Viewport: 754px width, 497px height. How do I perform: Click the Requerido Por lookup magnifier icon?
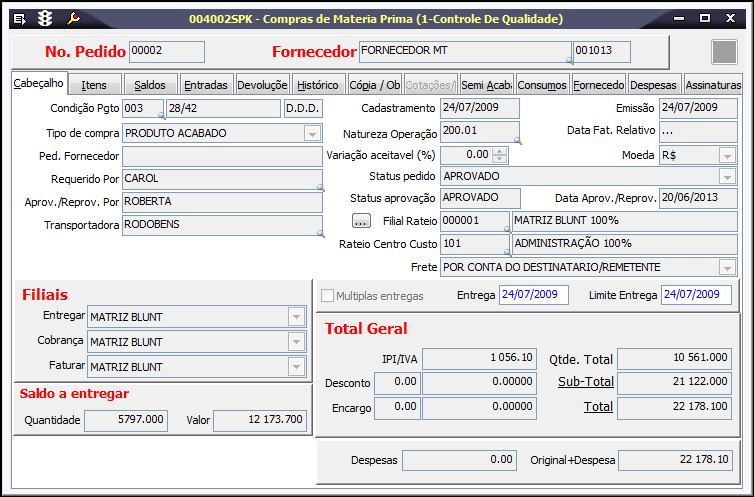[x=320, y=187]
